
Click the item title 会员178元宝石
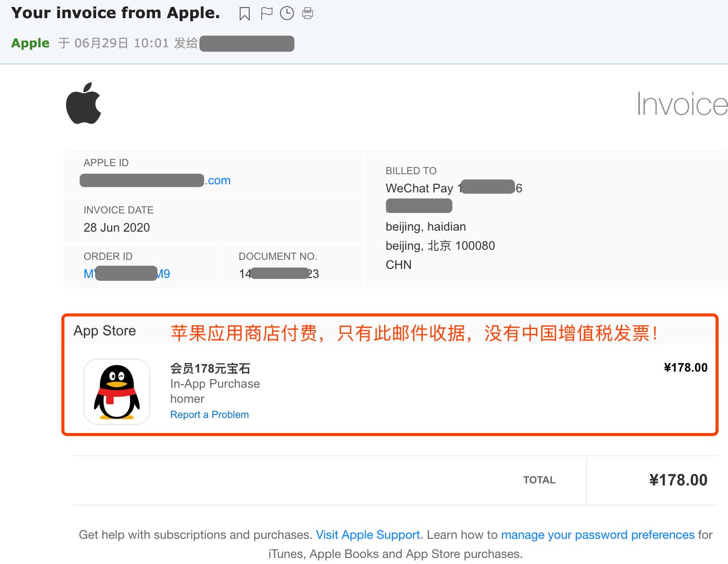coord(210,368)
